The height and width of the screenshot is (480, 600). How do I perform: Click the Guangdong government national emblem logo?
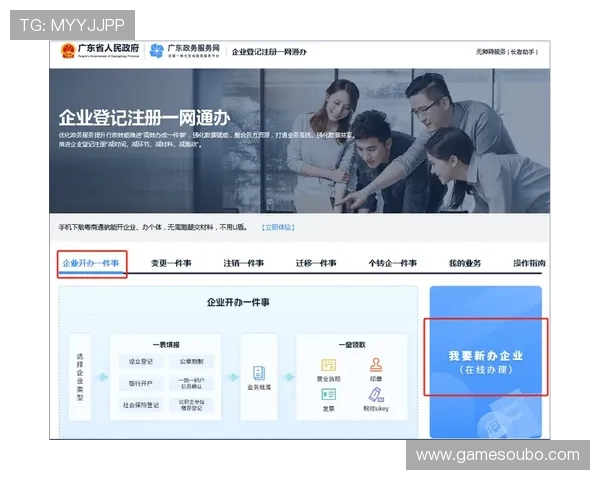coord(68,51)
